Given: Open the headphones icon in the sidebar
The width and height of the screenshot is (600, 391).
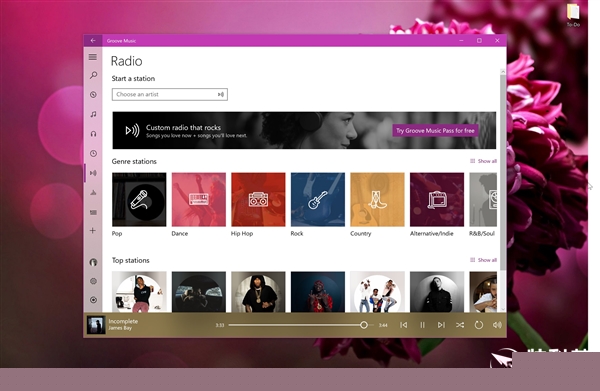Looking at the screenshot, I should click(93, 134).
